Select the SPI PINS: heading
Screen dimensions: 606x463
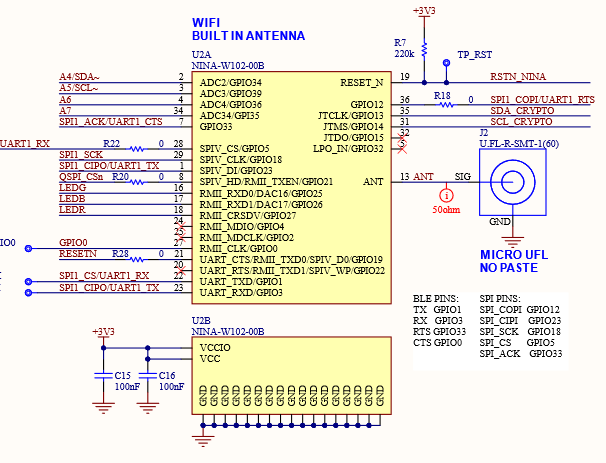click(500, 299)
